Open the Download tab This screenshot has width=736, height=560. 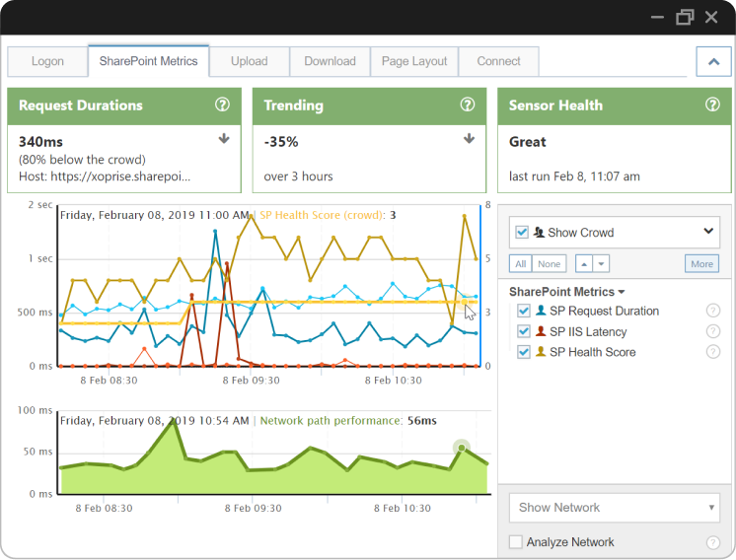[x=330, y=61]
